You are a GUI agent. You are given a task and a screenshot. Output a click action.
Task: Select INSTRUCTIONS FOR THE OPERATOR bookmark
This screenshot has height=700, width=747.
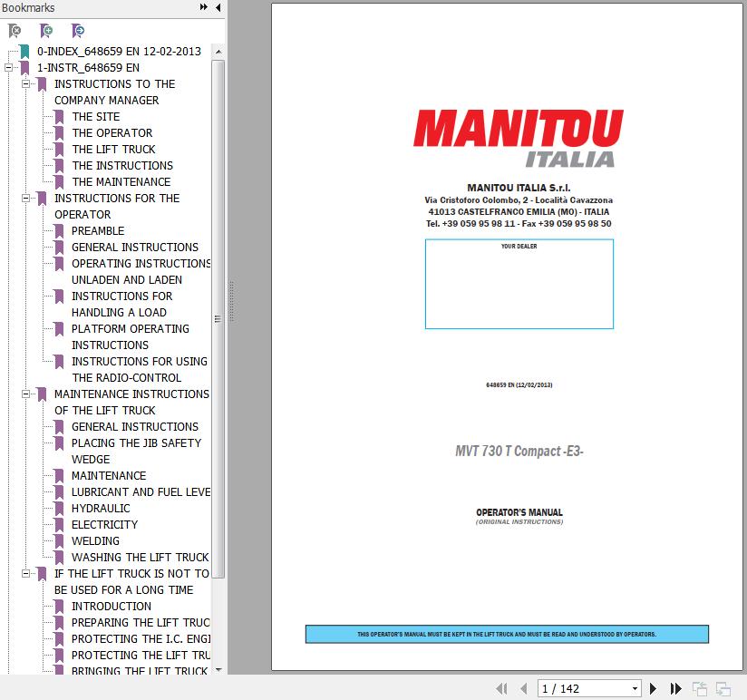click(117, 207)
